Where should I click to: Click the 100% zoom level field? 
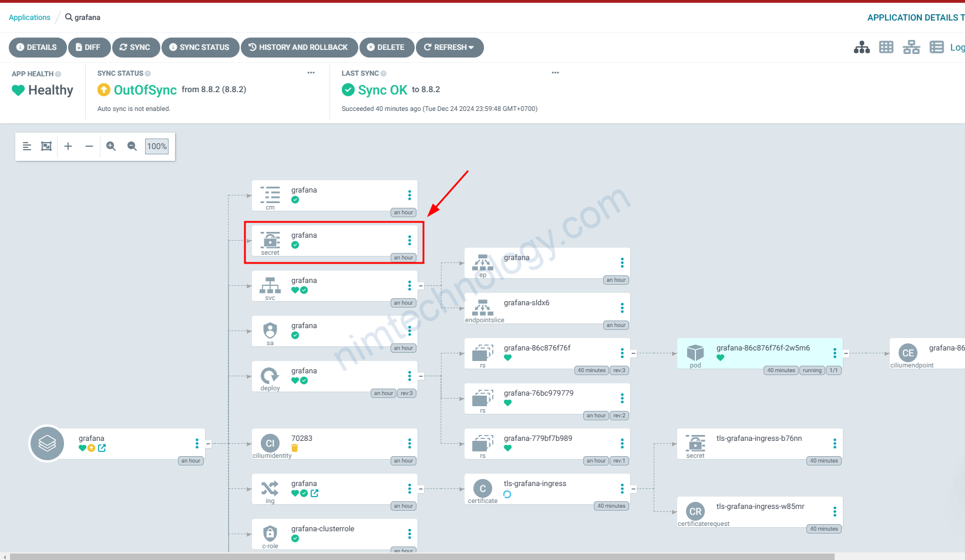coord(157,146)
